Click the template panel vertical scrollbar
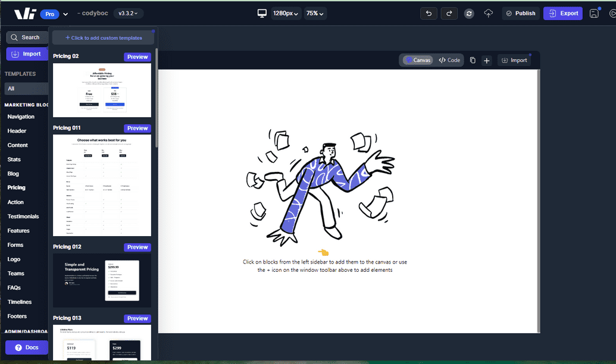 (x=157, y=98)
